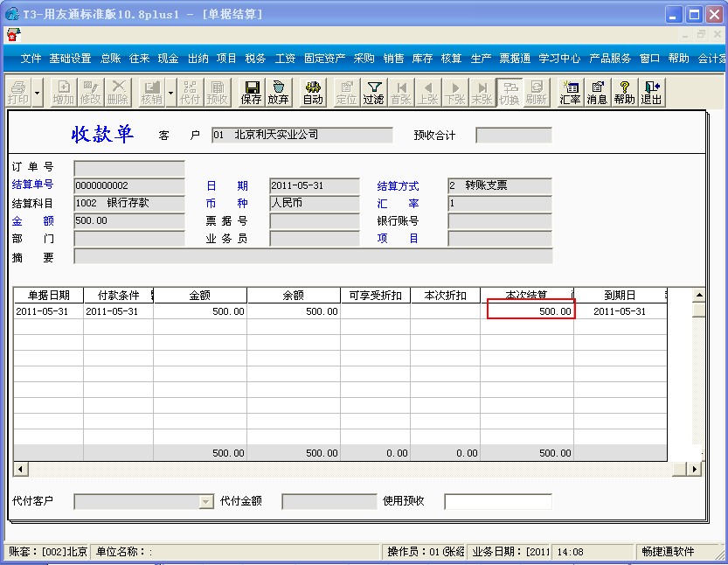Open the 总账 menu

point(110,58)
